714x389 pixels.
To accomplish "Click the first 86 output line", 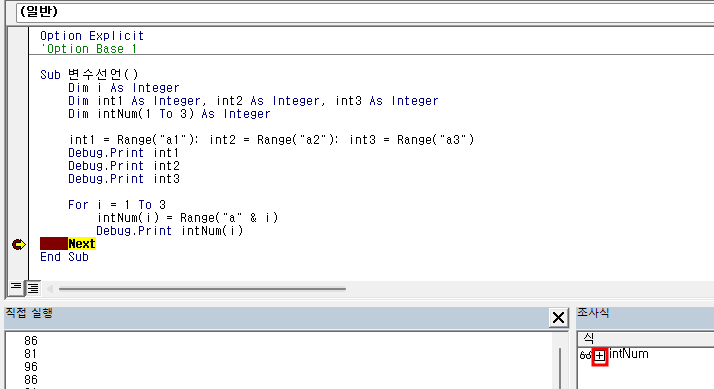I will pos(31,341).
